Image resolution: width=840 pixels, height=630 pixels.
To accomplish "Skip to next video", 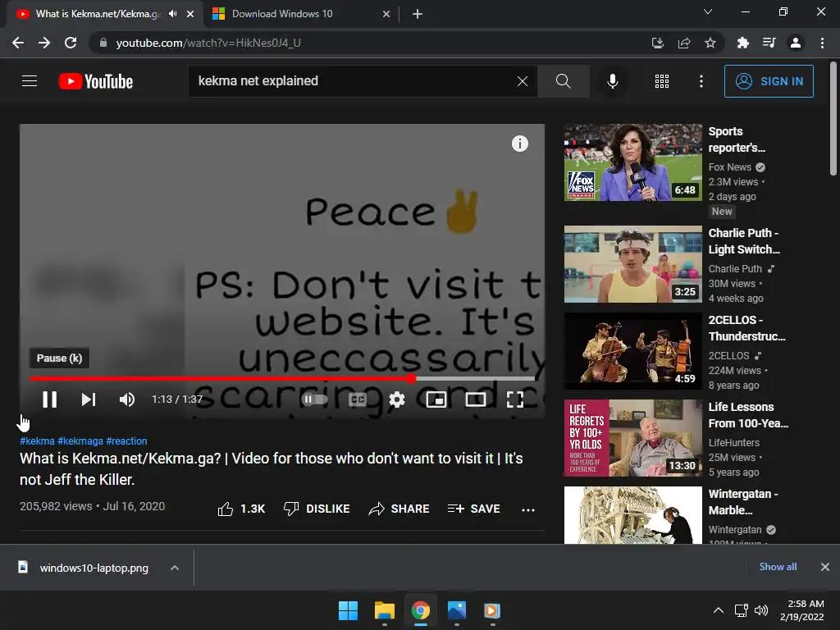I will click(89, 399).
